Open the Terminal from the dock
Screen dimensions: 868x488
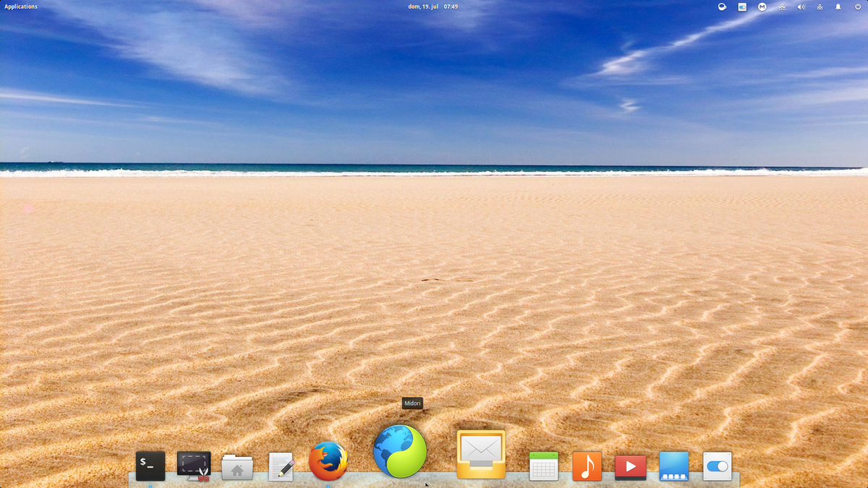pyautogui.click(x=150, y=466)
